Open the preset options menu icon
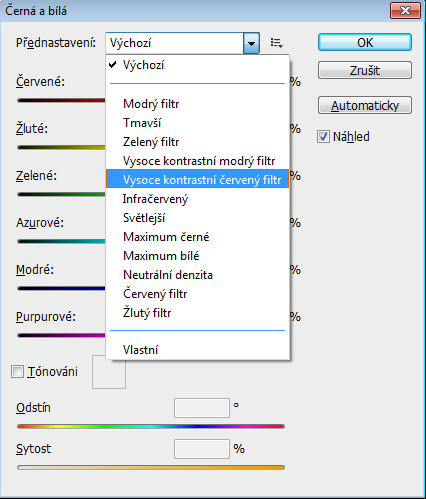The height and width of the screenshot is (499, 426). (277, 43)
